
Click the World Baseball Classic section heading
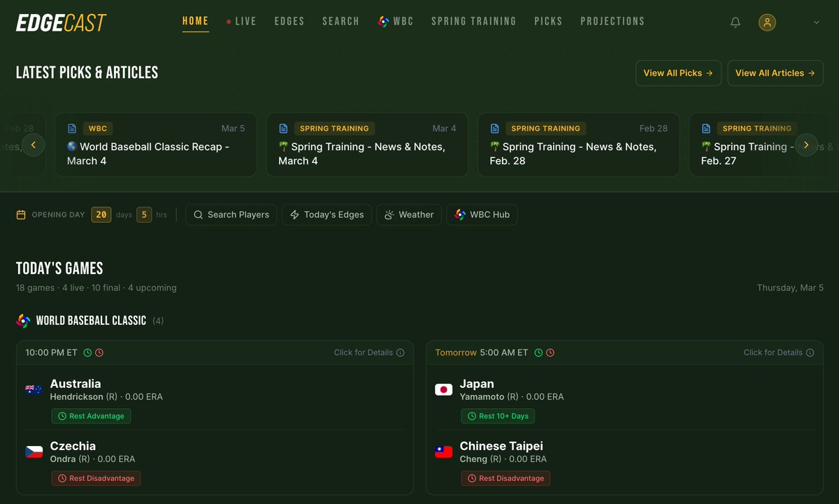[x=91, y=321]
